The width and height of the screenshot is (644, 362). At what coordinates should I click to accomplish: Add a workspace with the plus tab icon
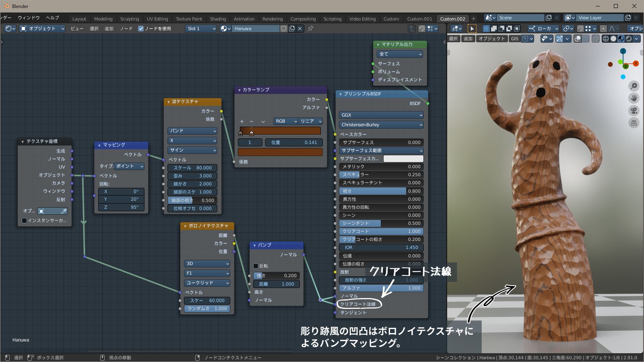coord(473,19)
